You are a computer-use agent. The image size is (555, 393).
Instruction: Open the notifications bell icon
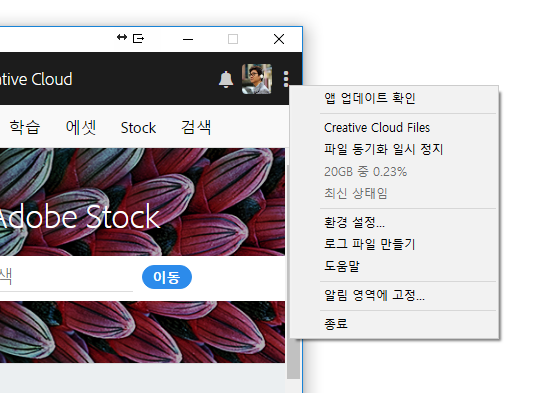click(x=226, y=79)
